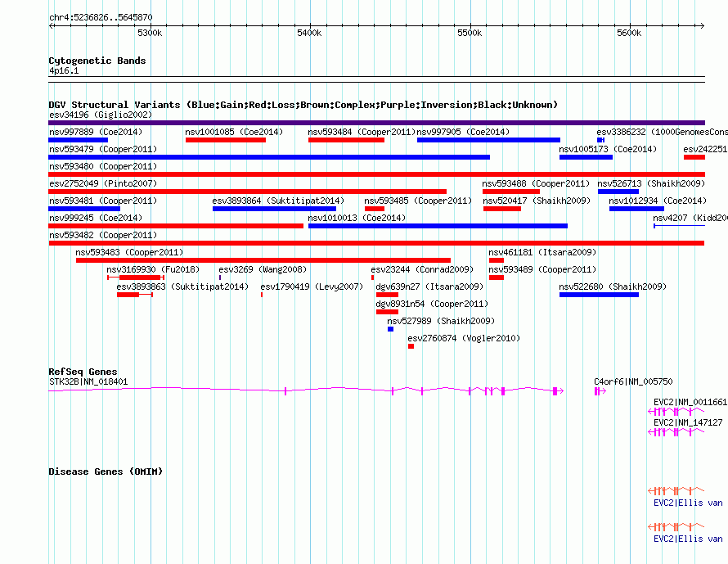Click the esv2752049 (Pinto2007) label
Screen dimensions: 728x564
point(103,183)
